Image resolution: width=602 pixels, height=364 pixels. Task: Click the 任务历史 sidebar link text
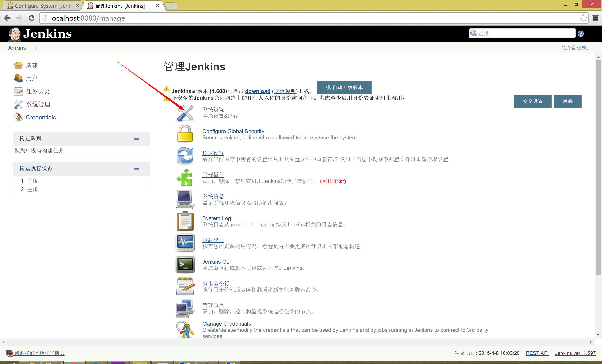[38, 91]
